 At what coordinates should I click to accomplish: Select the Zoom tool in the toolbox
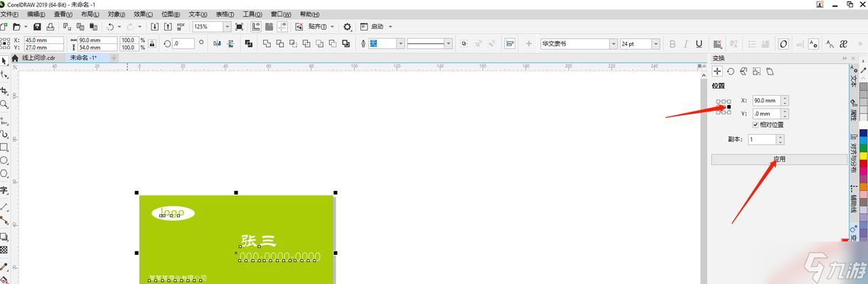click(x=4, y=104)
